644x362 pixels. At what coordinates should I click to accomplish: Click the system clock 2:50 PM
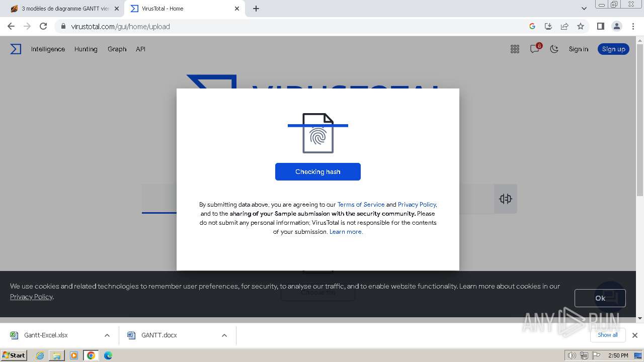[x=618, y=355]
